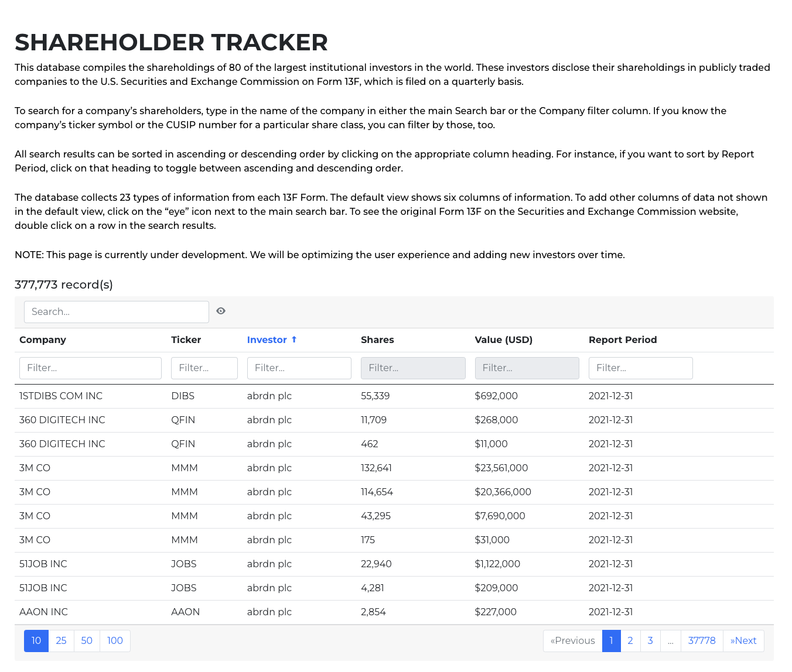This screenshot has width=792, height=672.
Task: Click the SHAREHOLDER TRACKER page heading
Action: coord(171,42)
